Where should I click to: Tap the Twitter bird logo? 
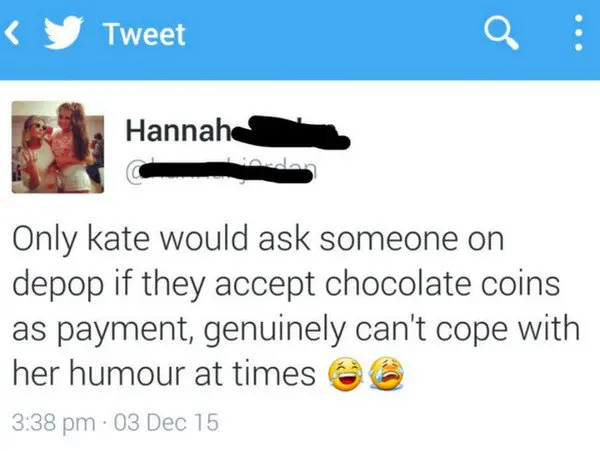click(64, 33)
